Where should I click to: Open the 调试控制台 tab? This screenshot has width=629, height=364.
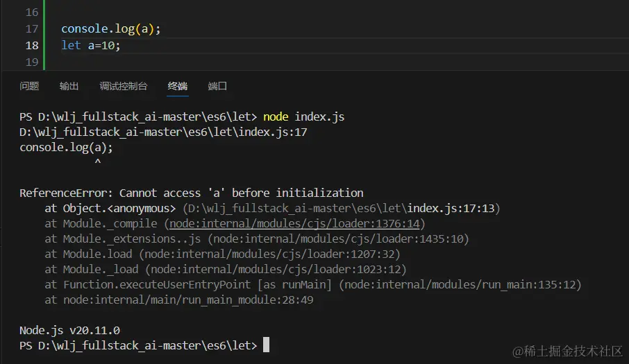pyautogui.click(x=124, y=86)
